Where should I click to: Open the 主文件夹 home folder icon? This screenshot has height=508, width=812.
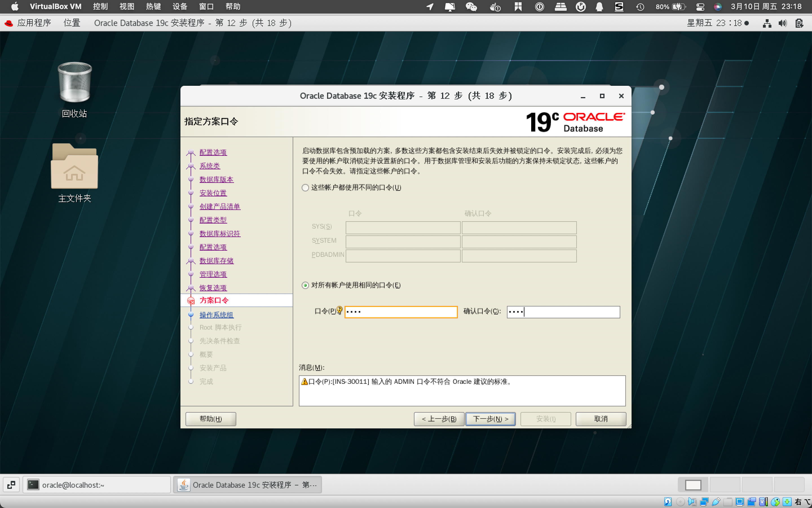point(74,166)
